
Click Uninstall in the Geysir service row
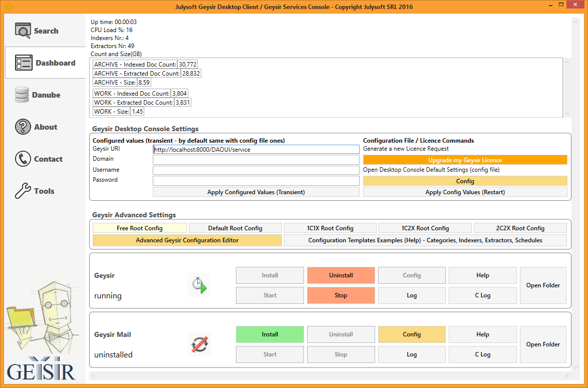(x=341, y=275)
